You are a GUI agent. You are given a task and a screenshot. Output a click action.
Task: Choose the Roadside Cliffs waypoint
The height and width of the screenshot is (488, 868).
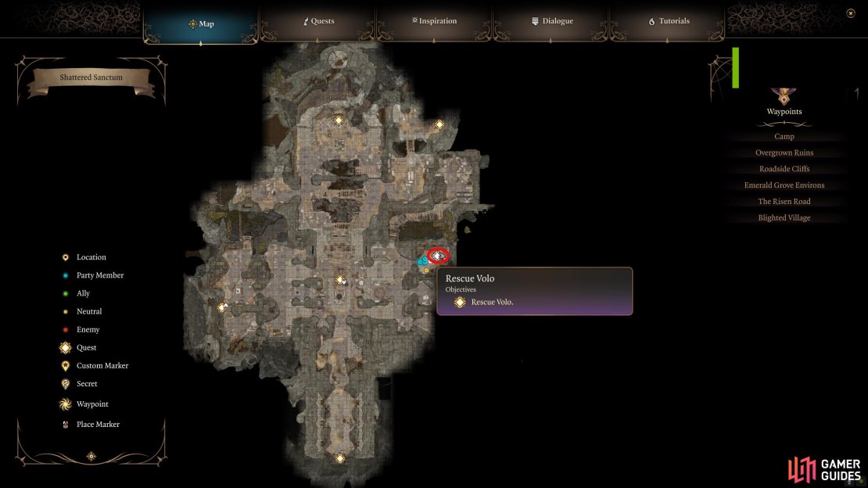tap(784, 169)
